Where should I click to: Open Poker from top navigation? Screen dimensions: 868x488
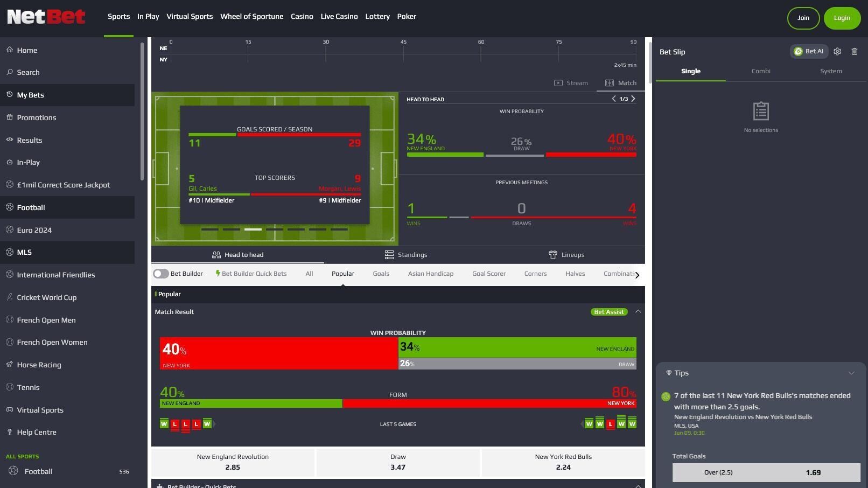coord(407,17)
